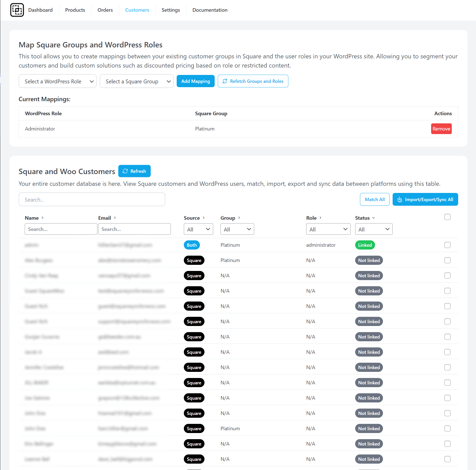Screen dimensions: 476x470
Task: Click Refetch Groups and Roles
Action: coord(253,81)
